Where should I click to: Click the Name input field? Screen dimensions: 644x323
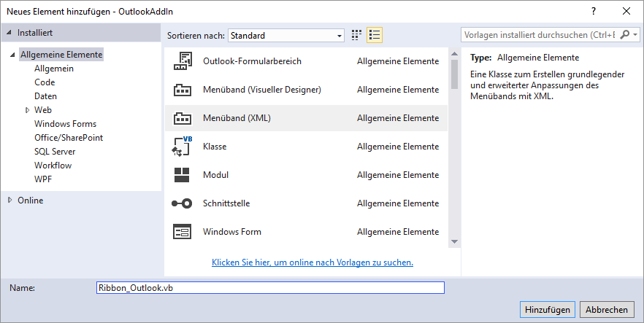(270, 288)
